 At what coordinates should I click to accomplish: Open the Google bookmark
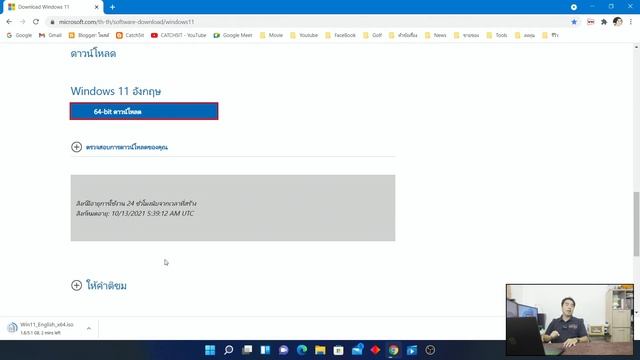tap(19, 36)
